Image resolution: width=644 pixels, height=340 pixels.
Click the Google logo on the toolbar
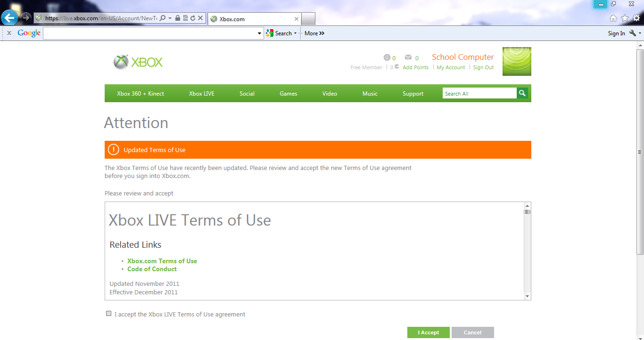tap(29, 33)
